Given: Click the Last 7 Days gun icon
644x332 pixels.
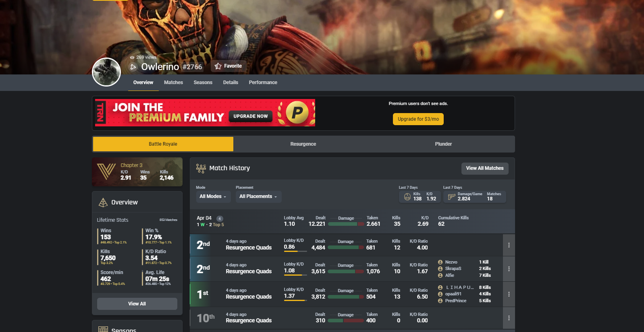Looking at the screenshot, I should pos(451,197).
